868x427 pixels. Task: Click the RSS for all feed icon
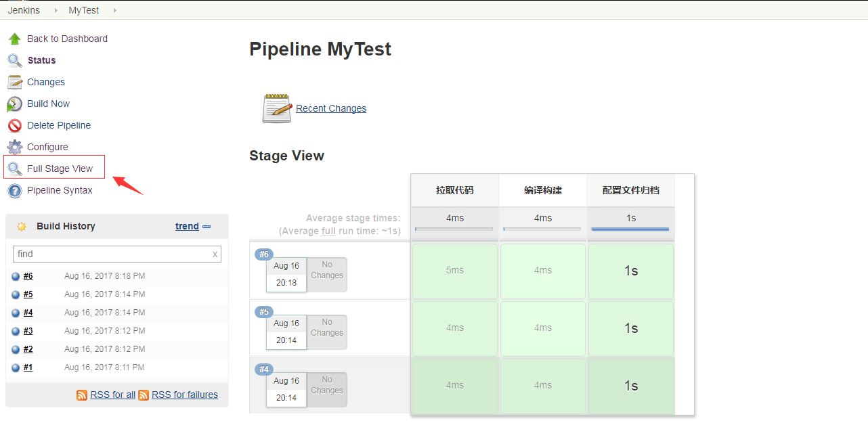(x=82, y=395)
